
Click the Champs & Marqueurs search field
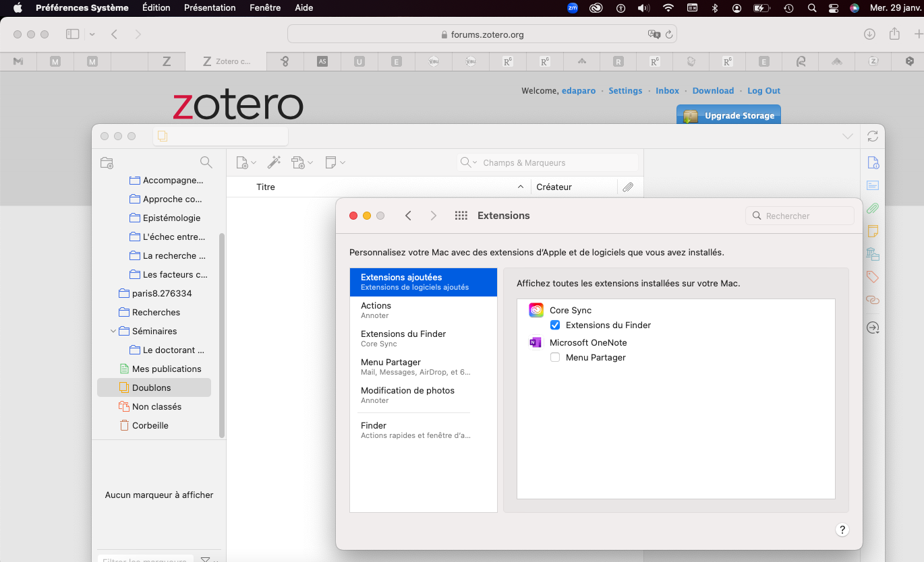pos(548,162)
